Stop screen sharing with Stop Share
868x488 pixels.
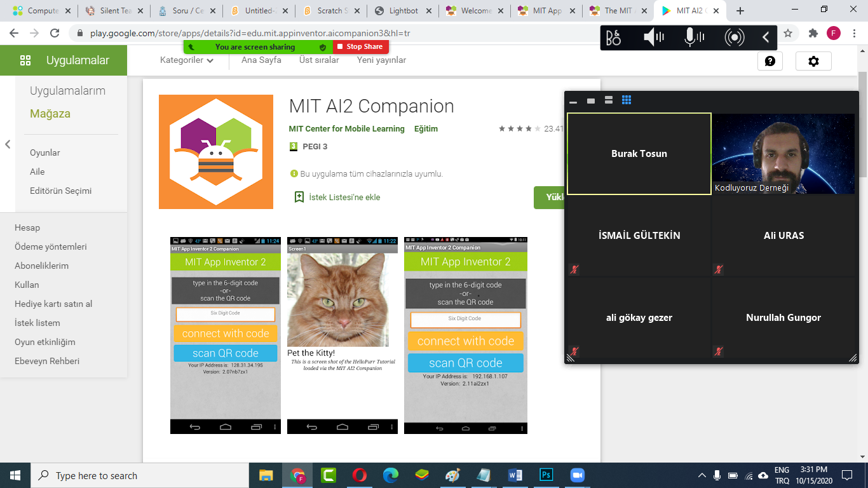pos(360,46)
